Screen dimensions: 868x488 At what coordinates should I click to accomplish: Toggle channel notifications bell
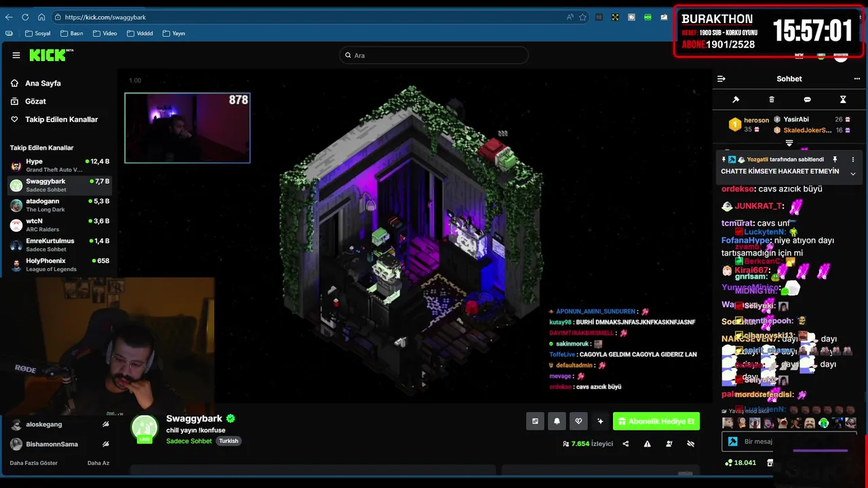tap(557, 422)
